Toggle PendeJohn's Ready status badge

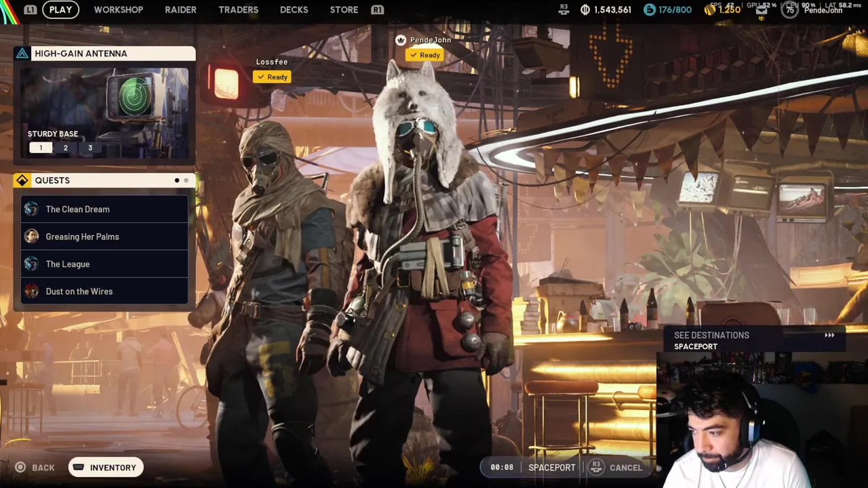point(425,56)
